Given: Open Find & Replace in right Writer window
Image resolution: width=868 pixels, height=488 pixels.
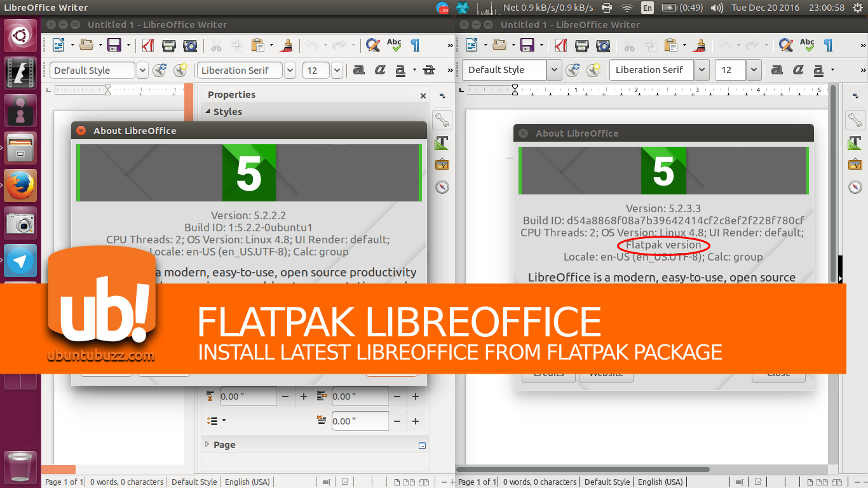Looking at the screenshot, I should click(786, 45).
